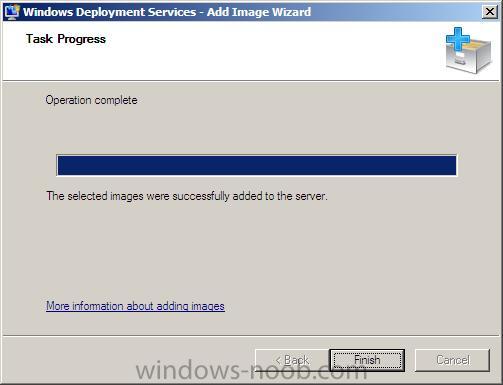Close the Add Image Wizard window

click(490, 12)
